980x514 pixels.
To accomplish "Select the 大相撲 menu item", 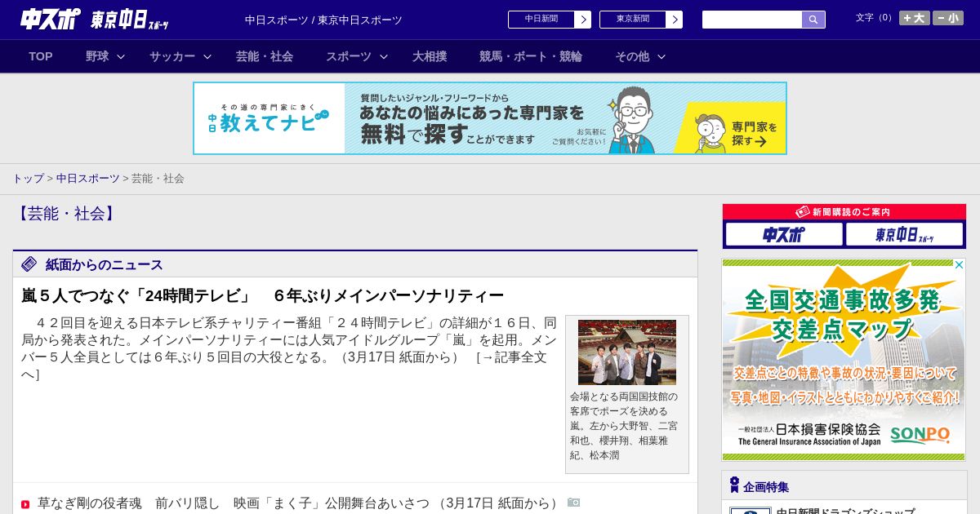I will [430, 56].
